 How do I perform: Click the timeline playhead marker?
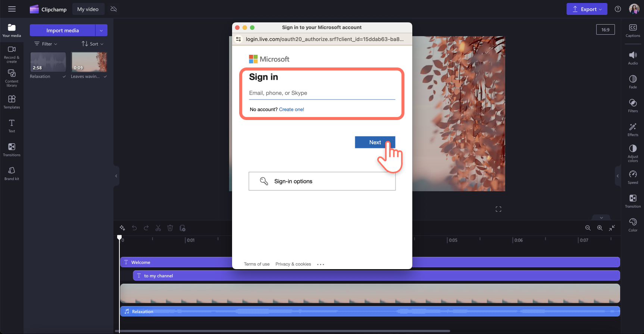click(x=119, y=237)
